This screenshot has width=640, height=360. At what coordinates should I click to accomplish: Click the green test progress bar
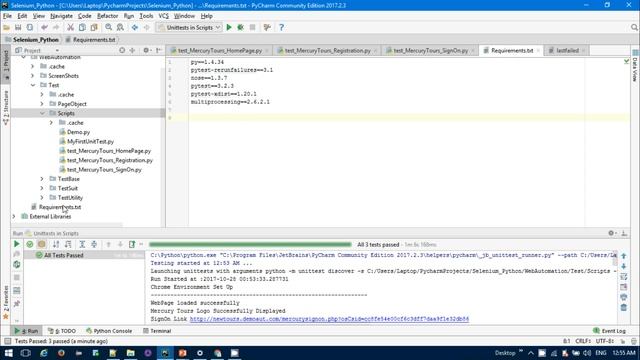[x=250, y=244]
